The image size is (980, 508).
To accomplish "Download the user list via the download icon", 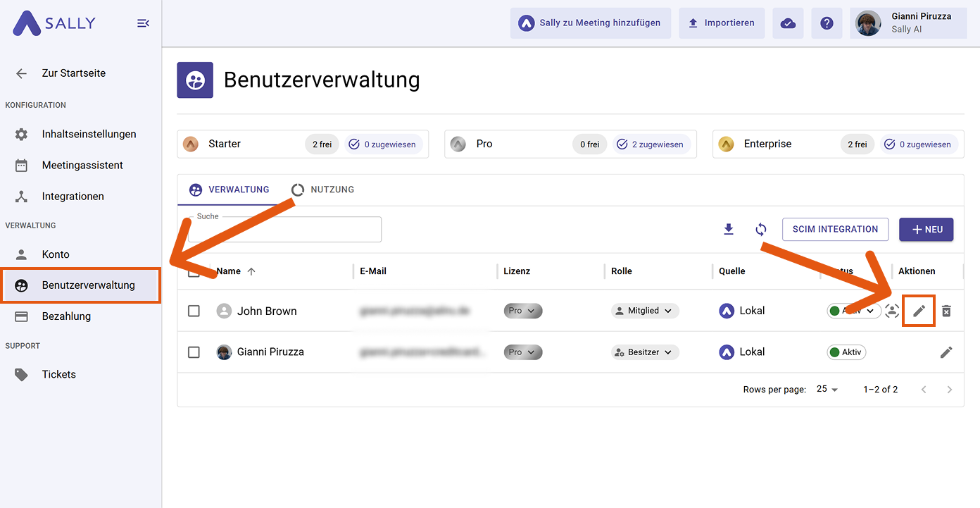I will 729,229.
